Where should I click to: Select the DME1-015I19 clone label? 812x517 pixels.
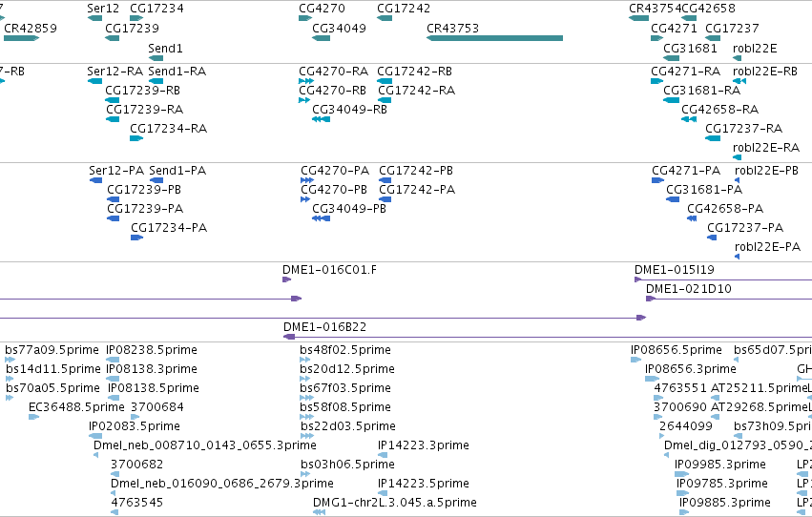[675, 270]
